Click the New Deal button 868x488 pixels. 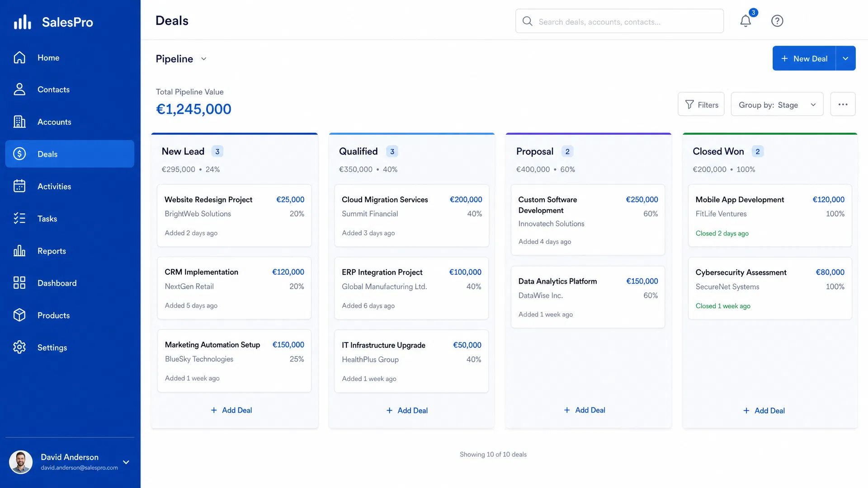(x=804, y=58)
